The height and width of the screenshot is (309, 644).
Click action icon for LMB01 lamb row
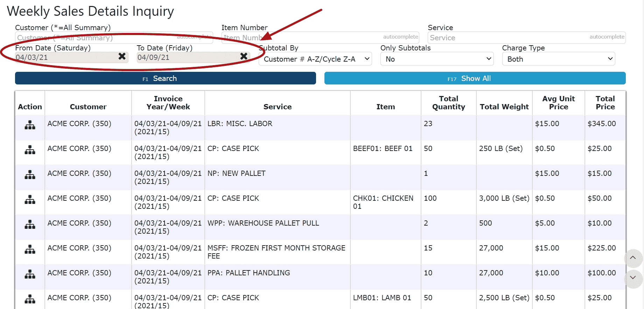click(30, 299)
